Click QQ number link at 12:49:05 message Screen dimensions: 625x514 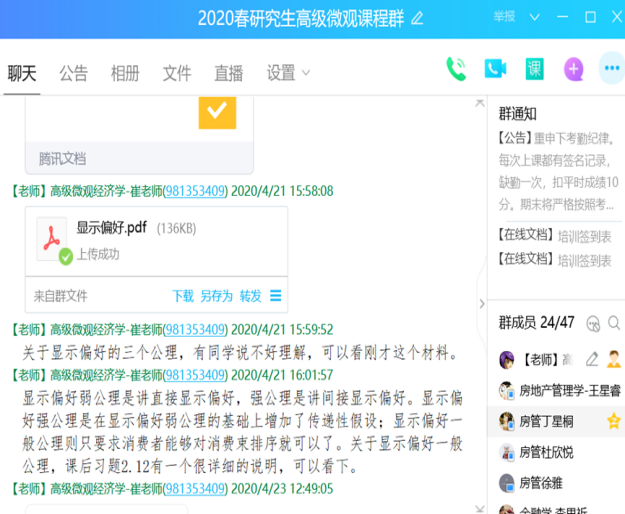(195, 489)
